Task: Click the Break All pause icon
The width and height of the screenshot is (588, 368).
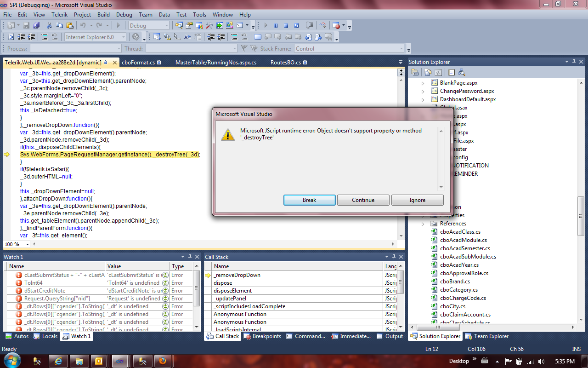Action: coord(276,25)
